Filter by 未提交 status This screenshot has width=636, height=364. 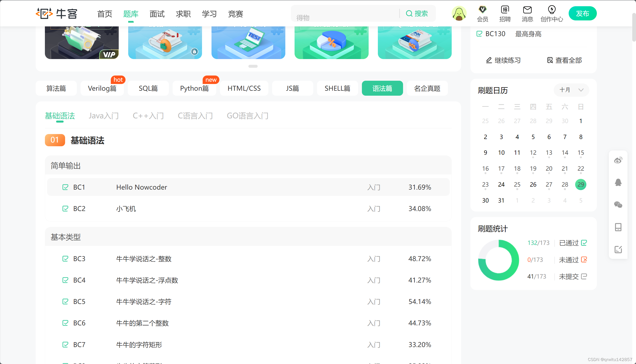pyautogui.click(x=584, y=277)
